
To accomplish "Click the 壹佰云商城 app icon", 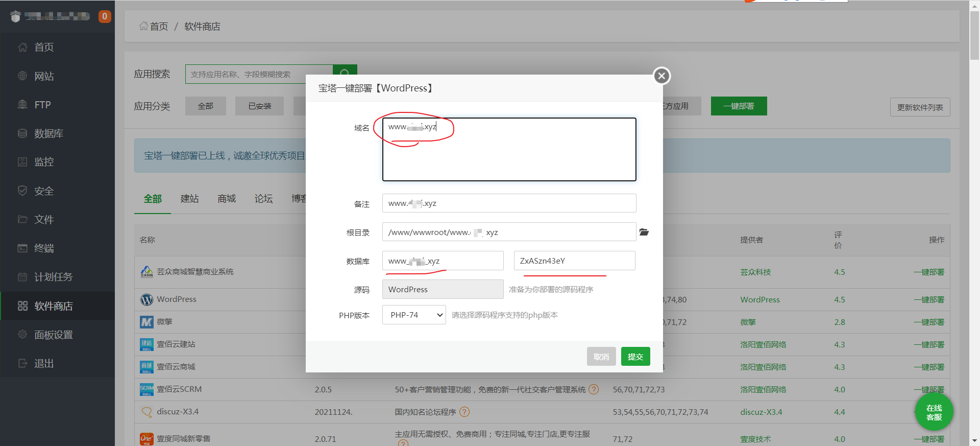I will (x=146, y=367).
